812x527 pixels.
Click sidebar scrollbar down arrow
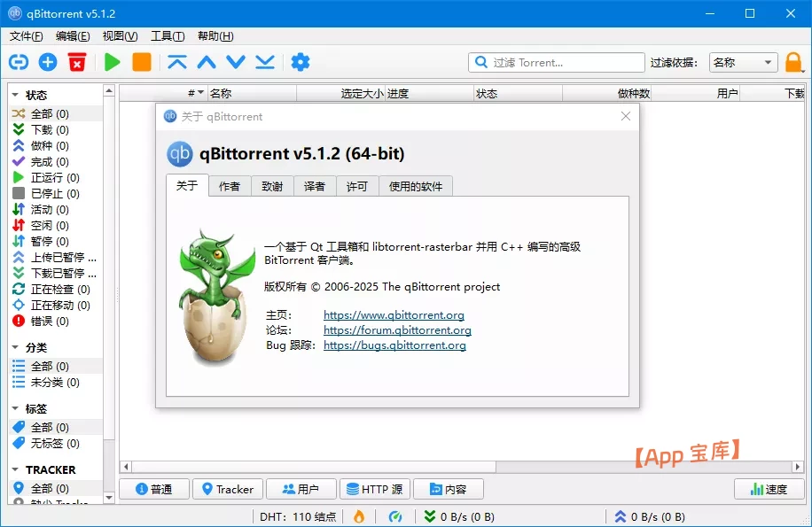point(109,498)
